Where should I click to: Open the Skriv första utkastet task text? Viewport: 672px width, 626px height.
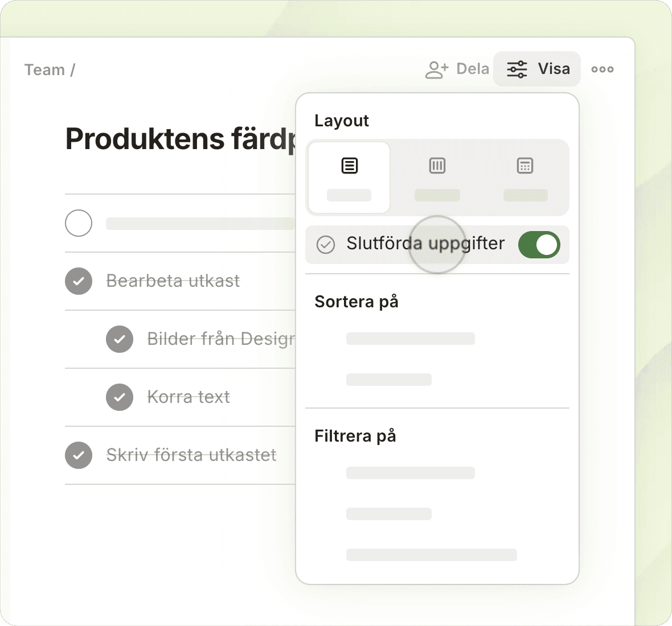pos(191,455)
